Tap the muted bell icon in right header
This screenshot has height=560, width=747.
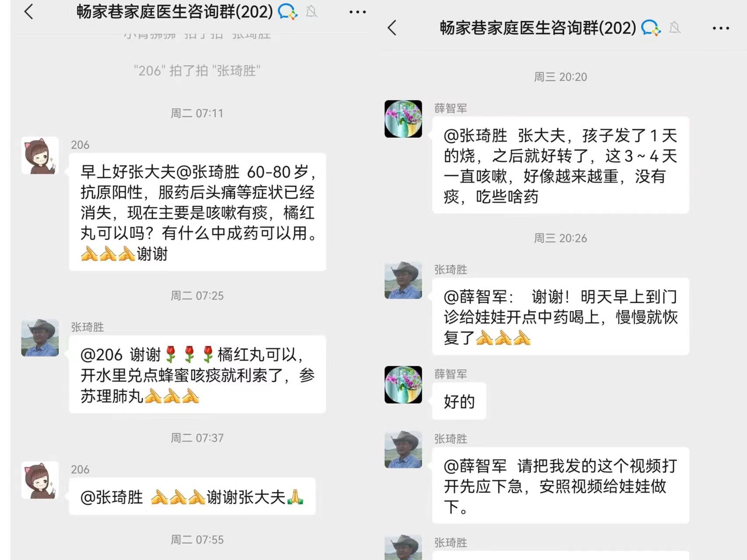[675, 28]
